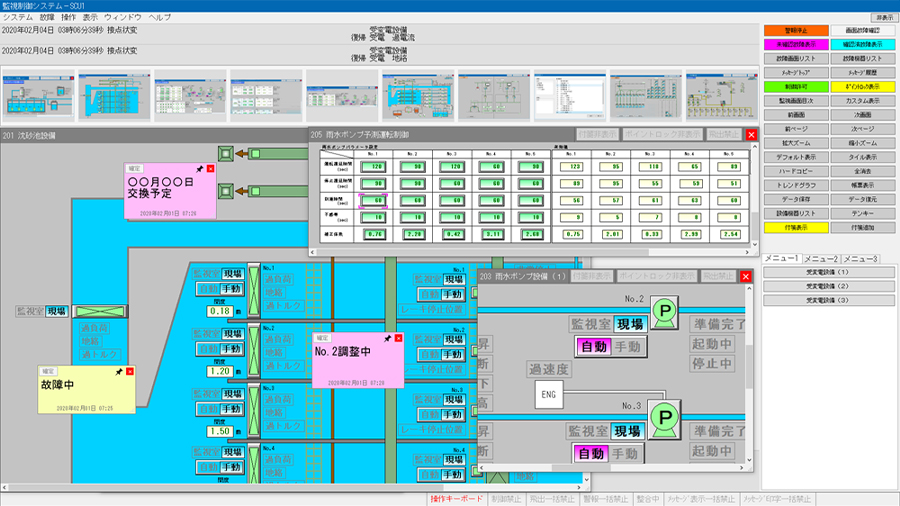This screenshot has height=506, width=900.
Task: Open the eighth thumbnail showing a white list window
Action: (570, 96)
